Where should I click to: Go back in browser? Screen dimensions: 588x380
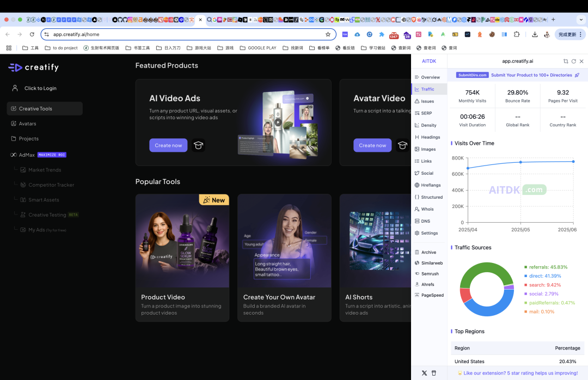(8, 34)
